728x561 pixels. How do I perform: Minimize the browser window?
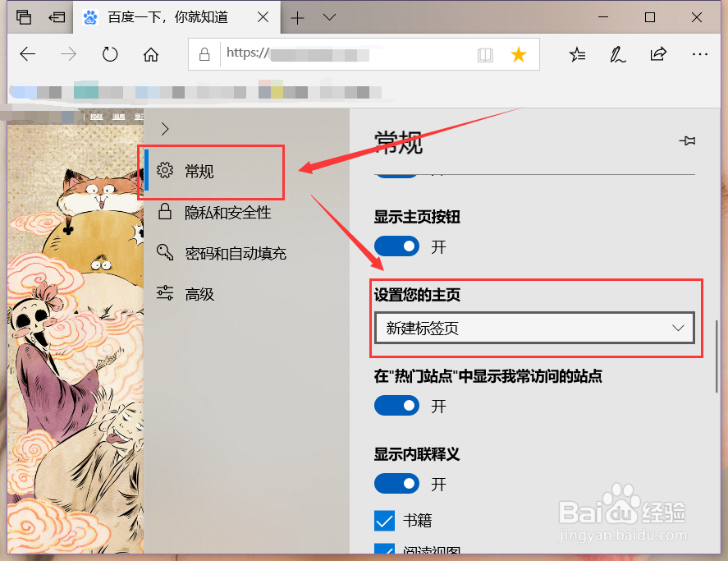[x=603, y=17]
